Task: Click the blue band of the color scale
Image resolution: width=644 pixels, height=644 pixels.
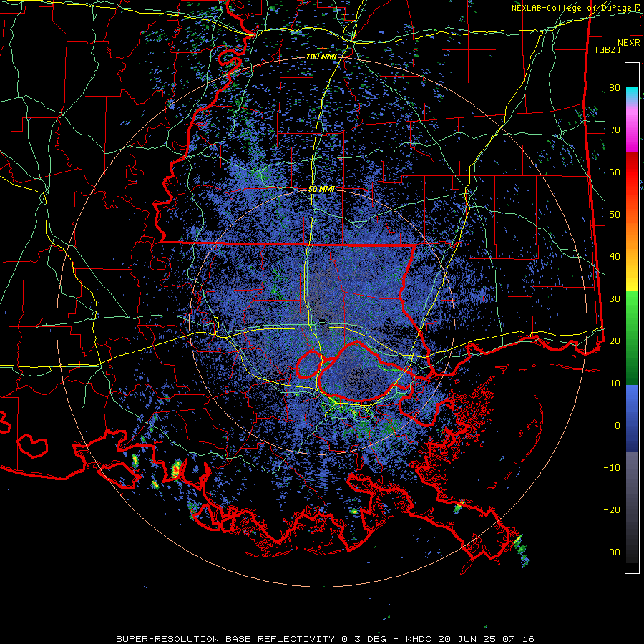Action: click(632, 419)
